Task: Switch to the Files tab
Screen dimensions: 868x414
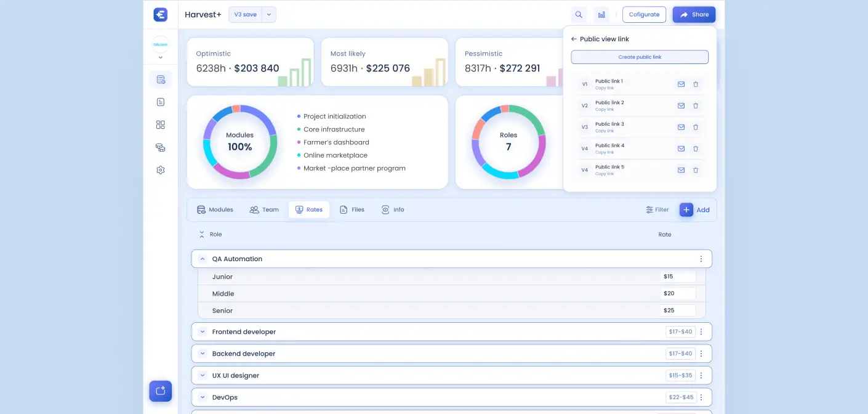Action: [352, 210]
